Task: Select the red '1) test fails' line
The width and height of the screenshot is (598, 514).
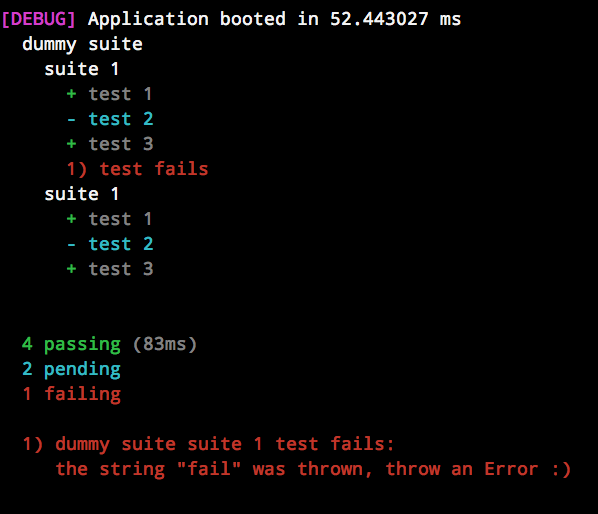Action: (137, 169)
